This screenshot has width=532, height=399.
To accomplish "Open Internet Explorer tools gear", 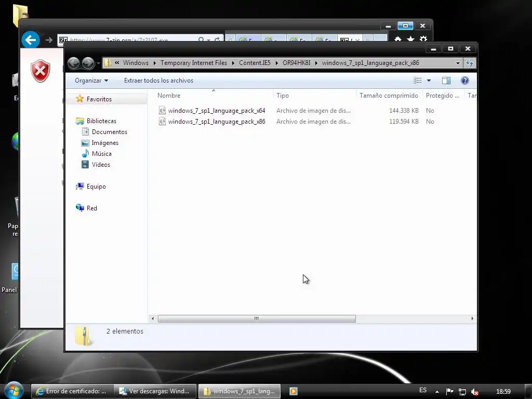I will (x=423, y=39).
